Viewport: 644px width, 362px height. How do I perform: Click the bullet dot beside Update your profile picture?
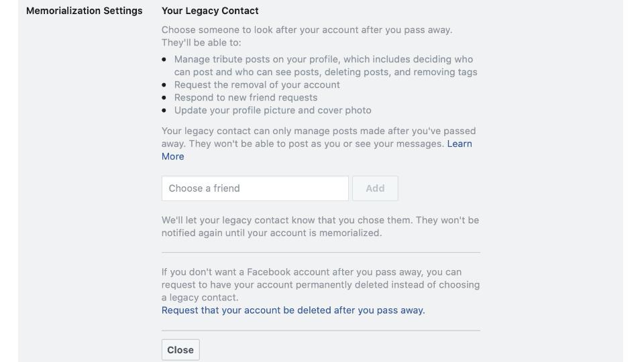point(164,111)
